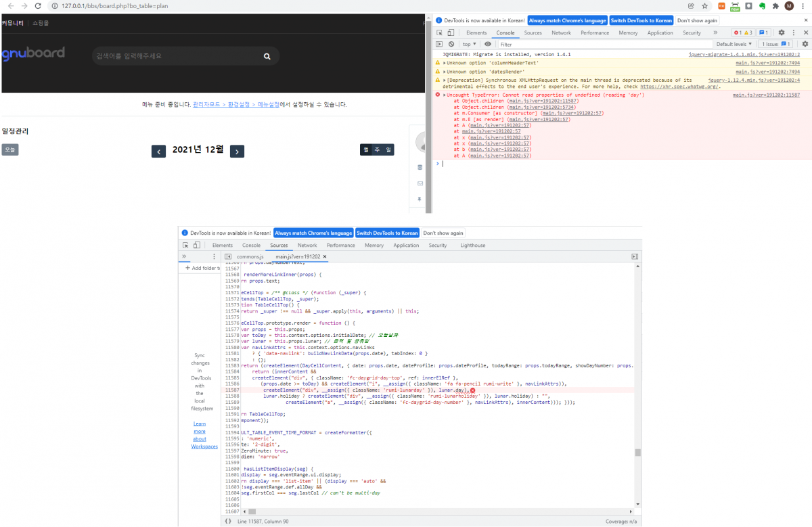
Task: Open the jquery-migrate-1.4.1.min.js source link
Action: pyautogui.click(x=744, y=53)
